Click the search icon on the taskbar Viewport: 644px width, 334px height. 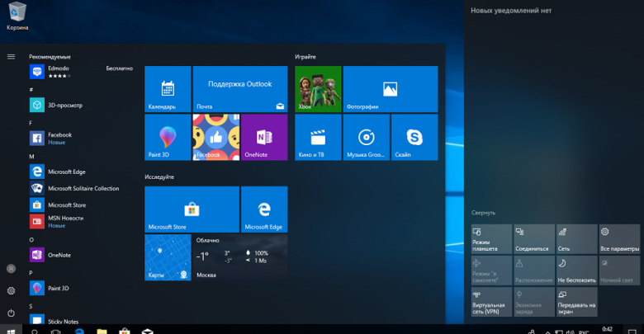pos(35,331)
